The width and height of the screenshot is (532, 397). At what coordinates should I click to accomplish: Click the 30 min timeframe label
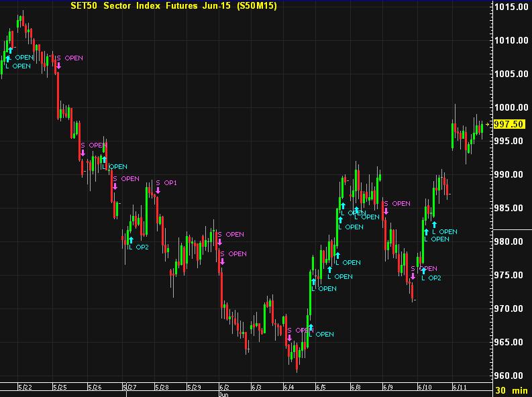(x=511, y=390)
